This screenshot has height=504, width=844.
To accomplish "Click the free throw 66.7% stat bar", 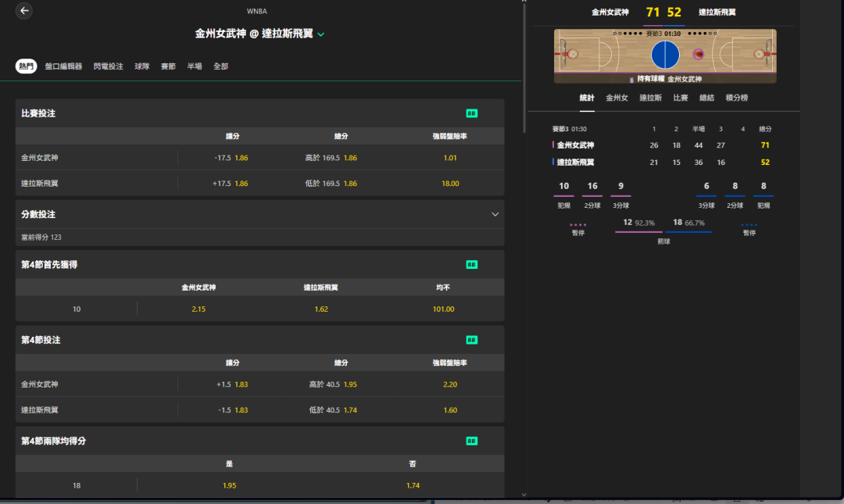I will click(688, 226).
